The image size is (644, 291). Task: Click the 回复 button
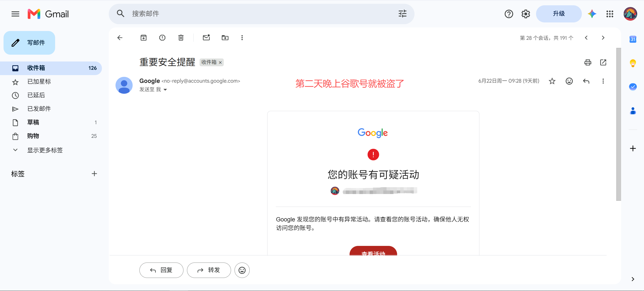coord(161,270)
